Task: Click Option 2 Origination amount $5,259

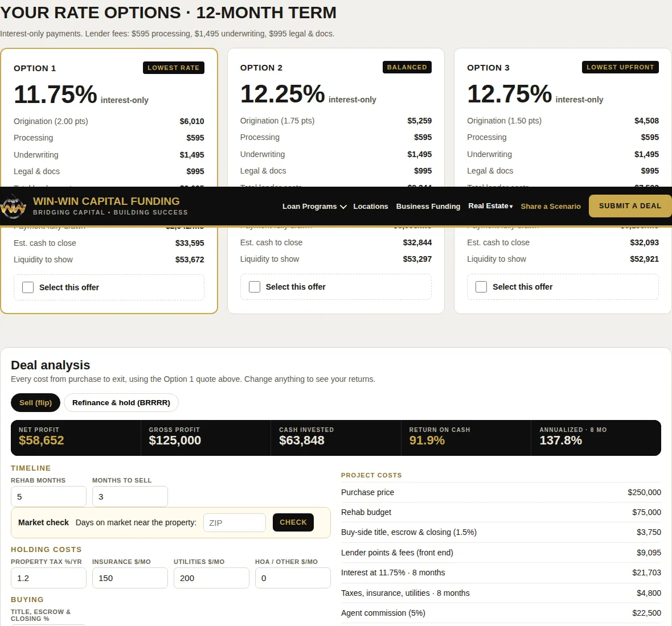Action: pos(419,121)
